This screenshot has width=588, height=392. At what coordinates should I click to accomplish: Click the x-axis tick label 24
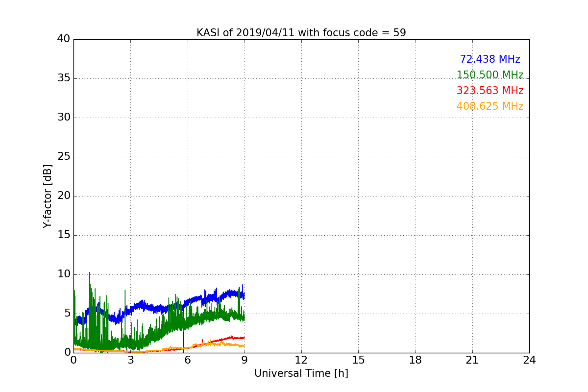coord(529,360)
